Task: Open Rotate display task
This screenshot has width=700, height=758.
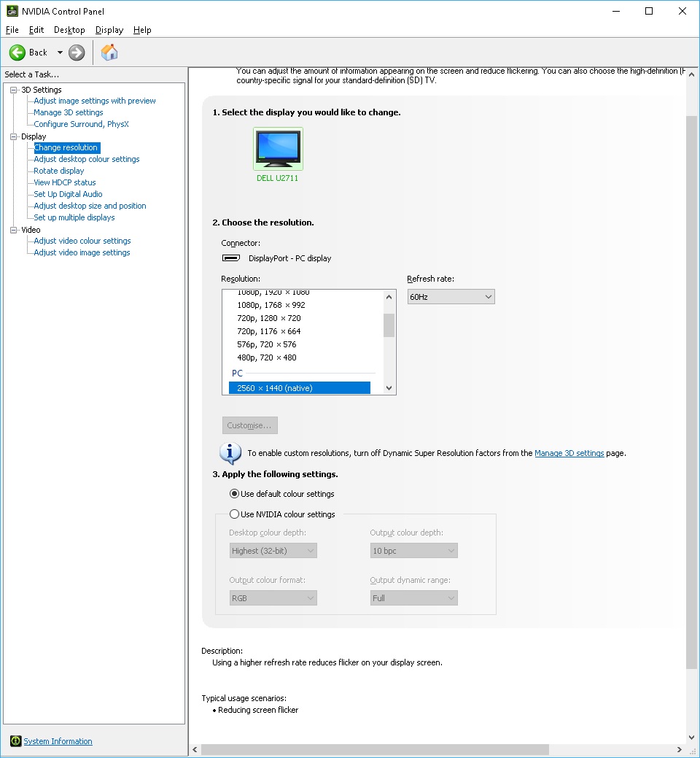Action: [x=58, y=171]
